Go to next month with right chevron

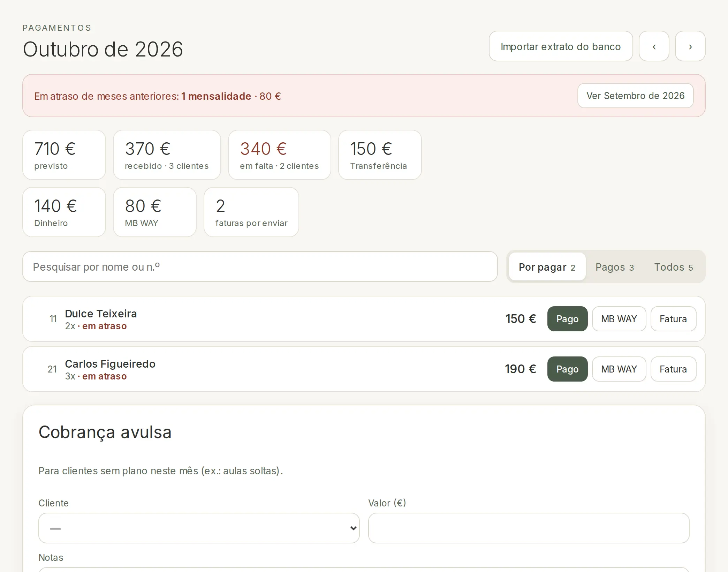pos(690,46)
